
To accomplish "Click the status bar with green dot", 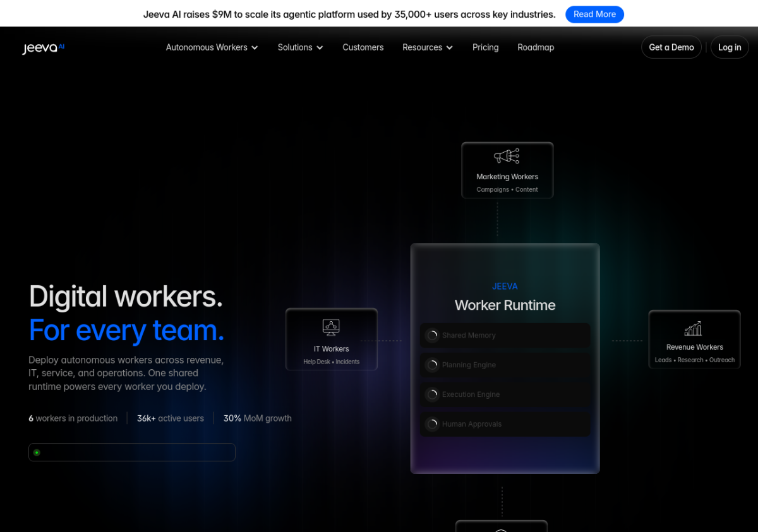I will click(x=132, y=452).
